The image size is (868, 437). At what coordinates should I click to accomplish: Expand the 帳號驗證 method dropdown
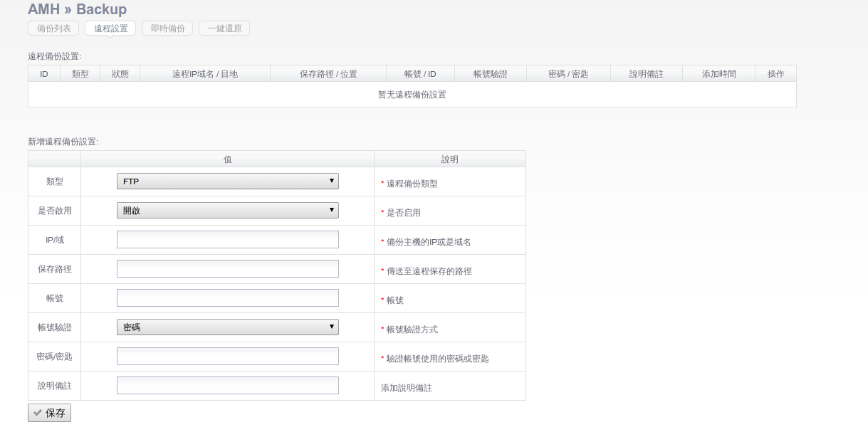click(227, 327)
